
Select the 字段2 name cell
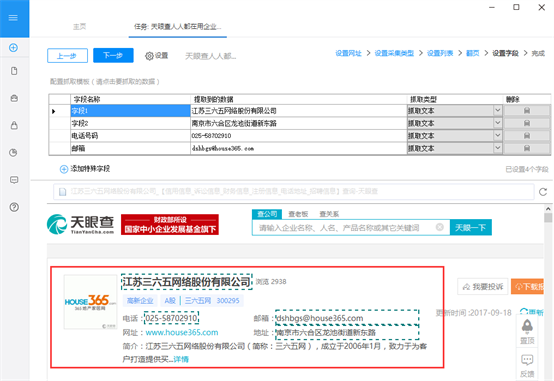click(130, 123)
